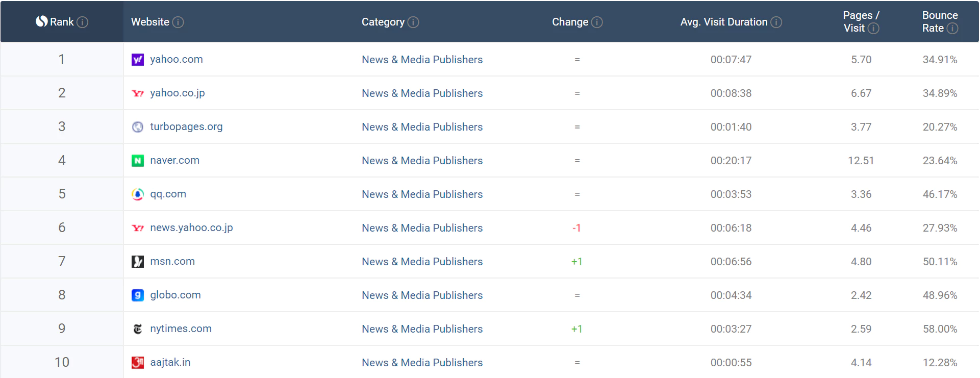Open the yahoo.co.jp link

point(178,93)
